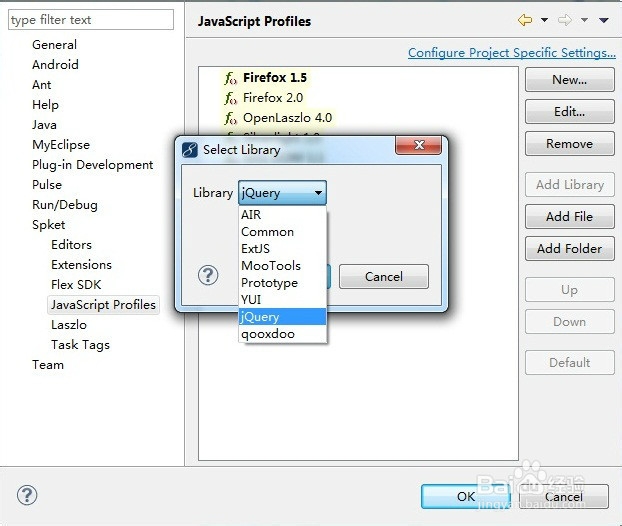Focus the type filter text field

point(91,20)
